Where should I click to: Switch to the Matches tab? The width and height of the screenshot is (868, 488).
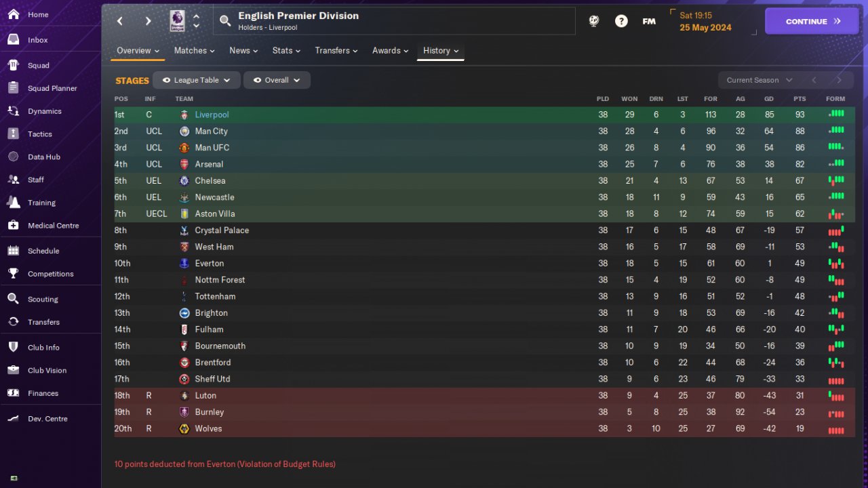pyautogui.click(x=194, y=51)
